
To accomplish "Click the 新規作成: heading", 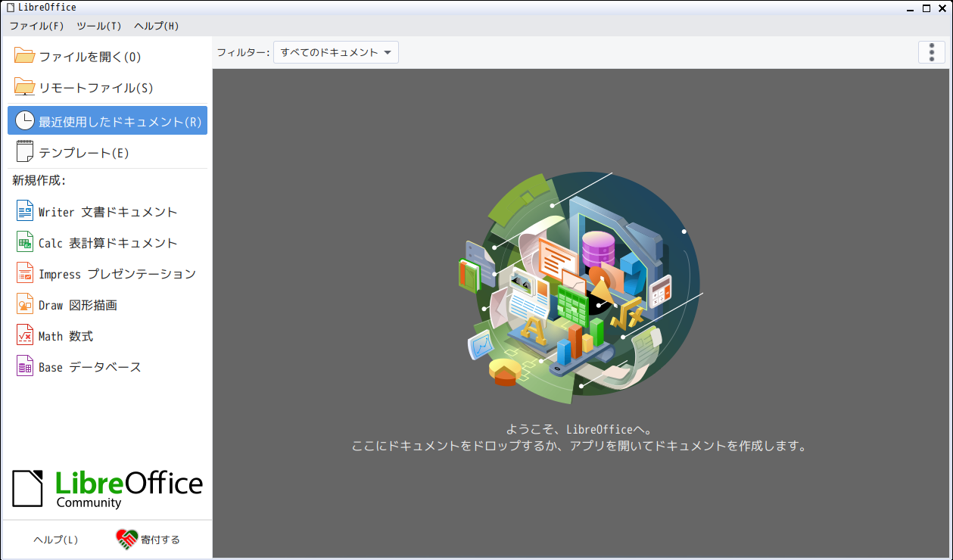I will [x=39, y=180].
